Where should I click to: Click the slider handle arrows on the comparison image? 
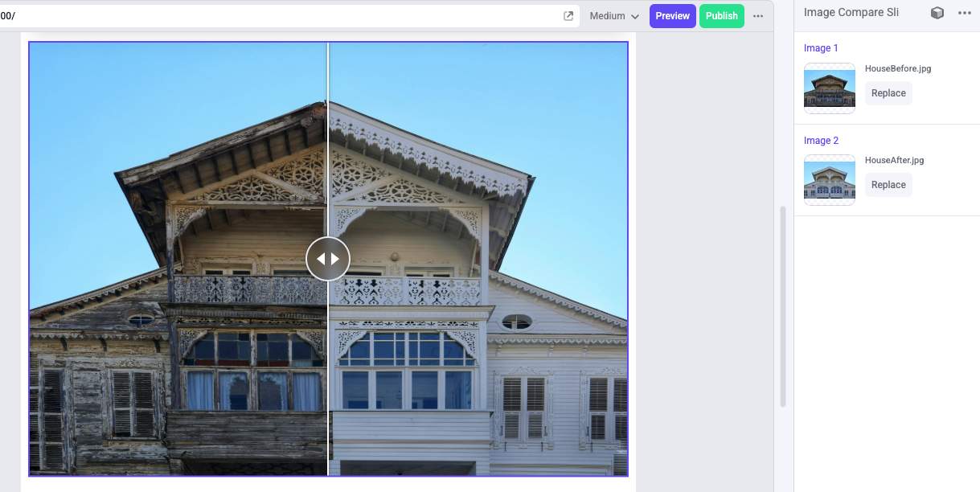coord(328,258)
